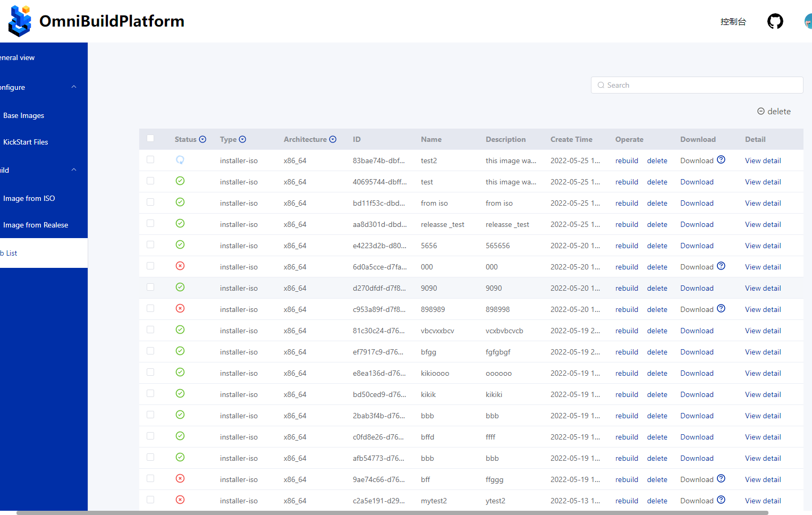The image size is (812, 515).
Task: Click the success status icon for from iso row
Action: [x=180, y=202]
